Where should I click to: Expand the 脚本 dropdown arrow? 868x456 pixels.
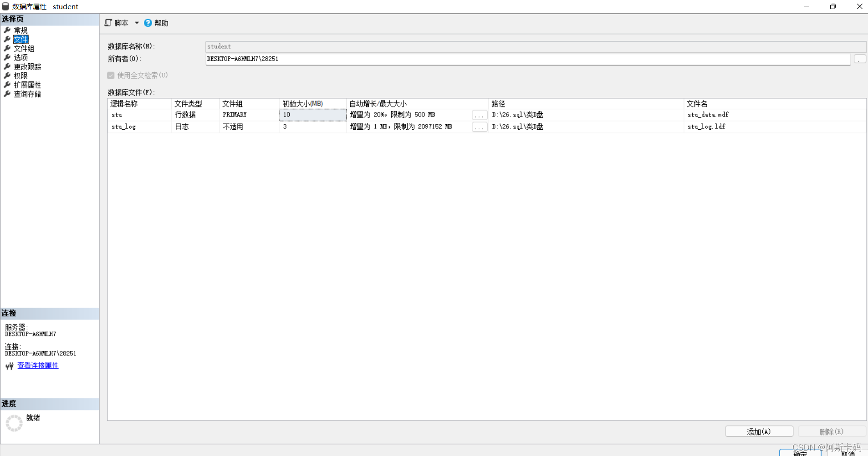[x=137, y=23]
